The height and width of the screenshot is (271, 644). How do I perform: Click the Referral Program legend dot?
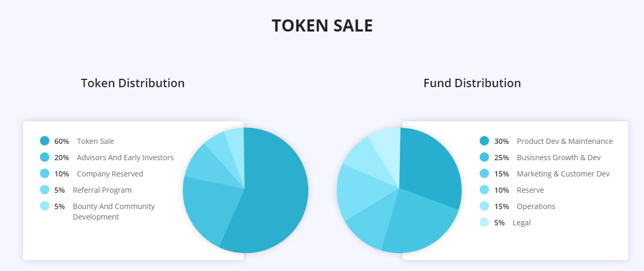(45, 190)
